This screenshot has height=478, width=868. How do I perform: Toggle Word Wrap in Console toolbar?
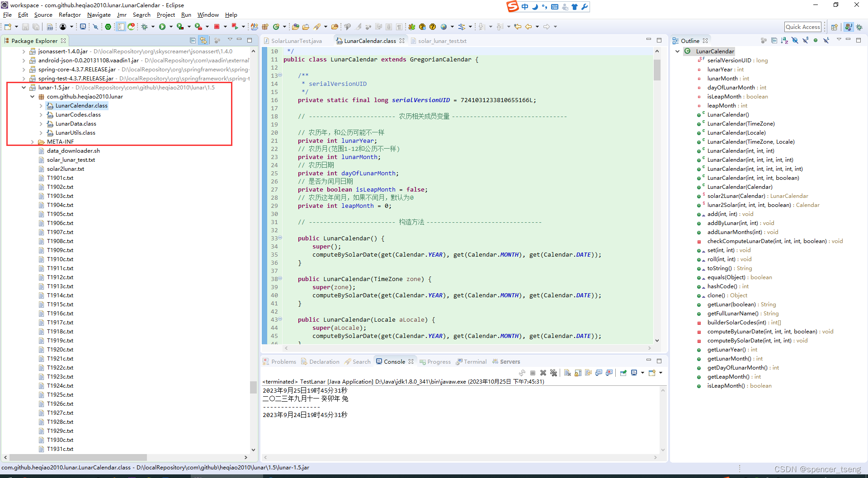click(588, 373)
